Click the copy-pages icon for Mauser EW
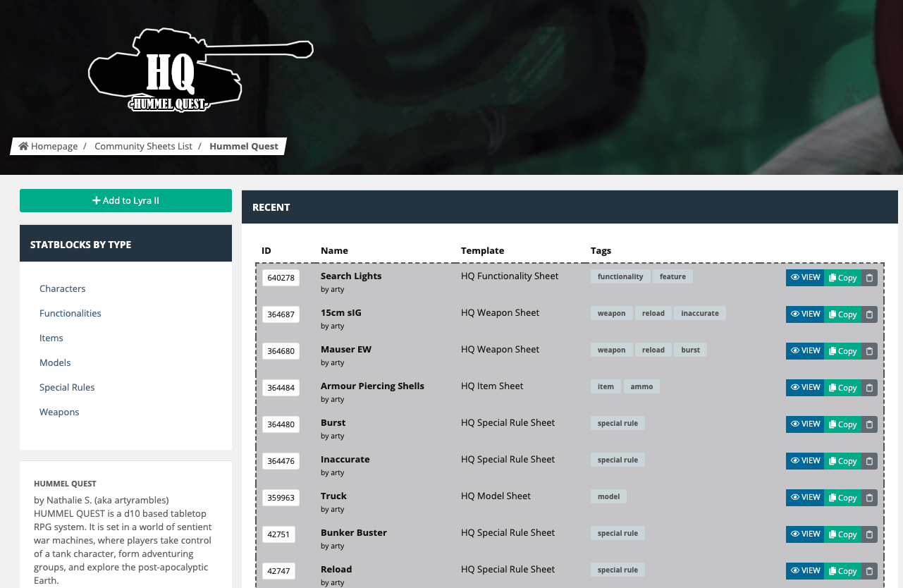The image size is (903, 588). pyautogui.click(x=833, y=350)
